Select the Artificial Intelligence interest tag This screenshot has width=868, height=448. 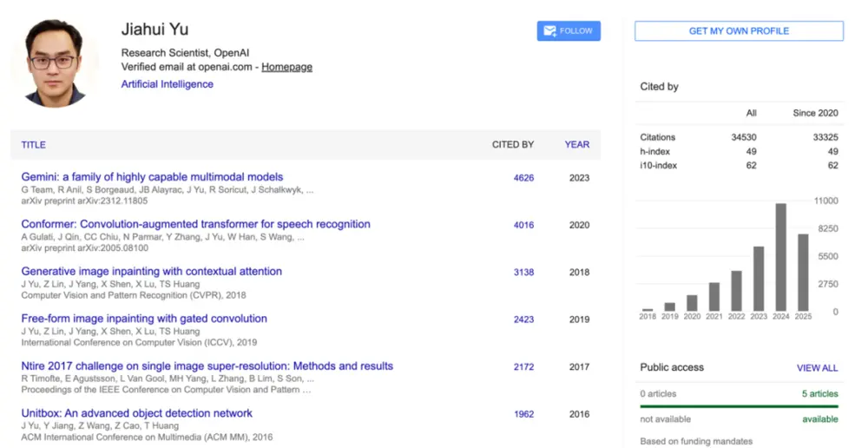pyautogui.click(x=167, y=84)
